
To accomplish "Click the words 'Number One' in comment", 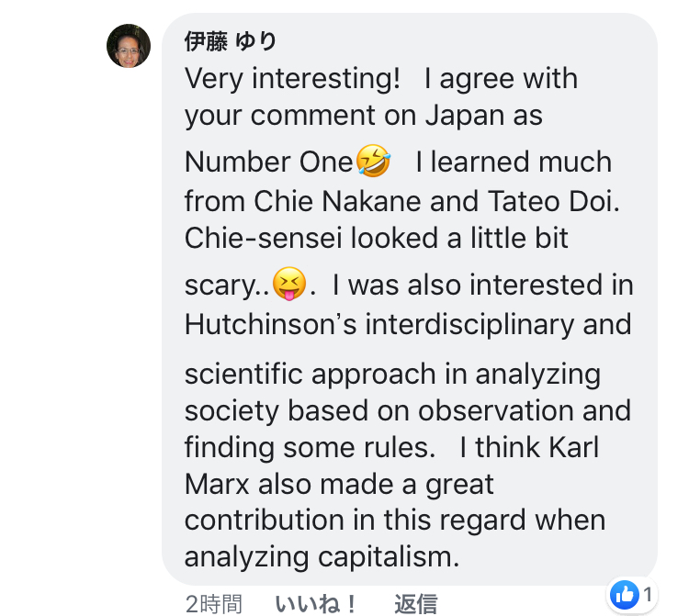I will coord(268,162).
